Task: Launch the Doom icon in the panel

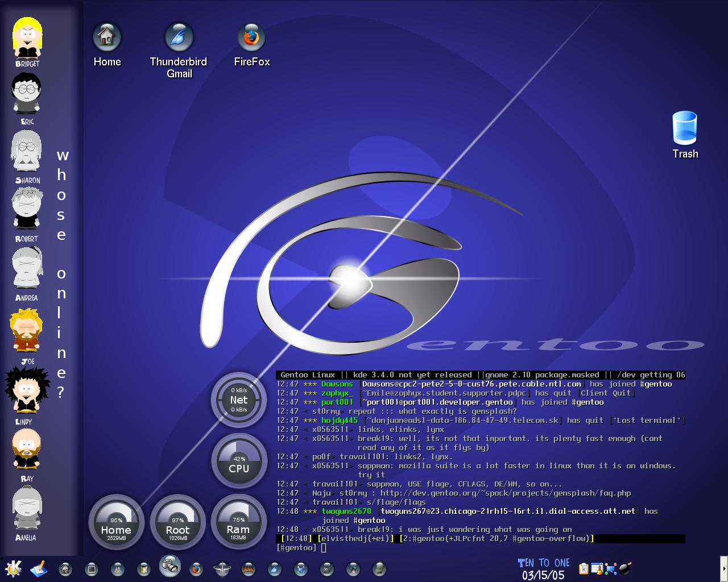Action: (249, 568)
